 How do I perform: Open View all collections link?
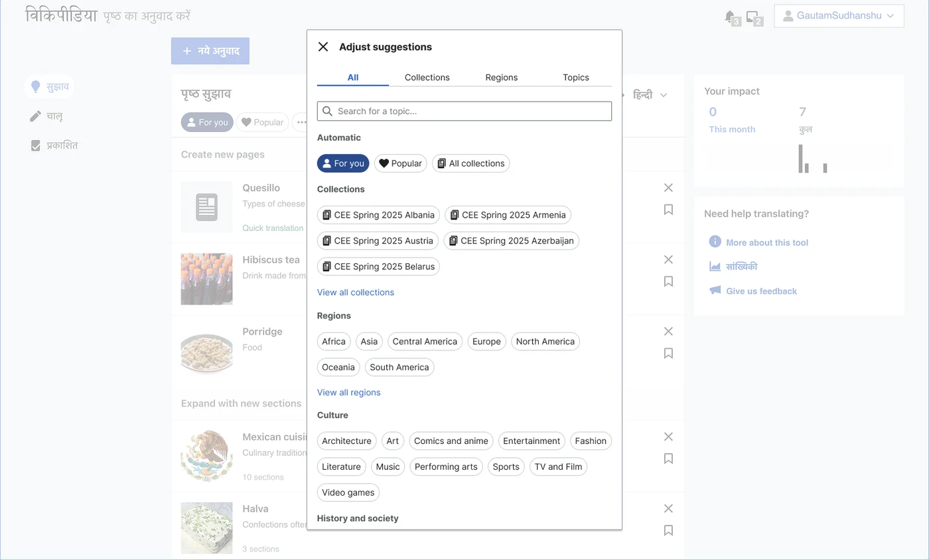[x=356, y=293]
